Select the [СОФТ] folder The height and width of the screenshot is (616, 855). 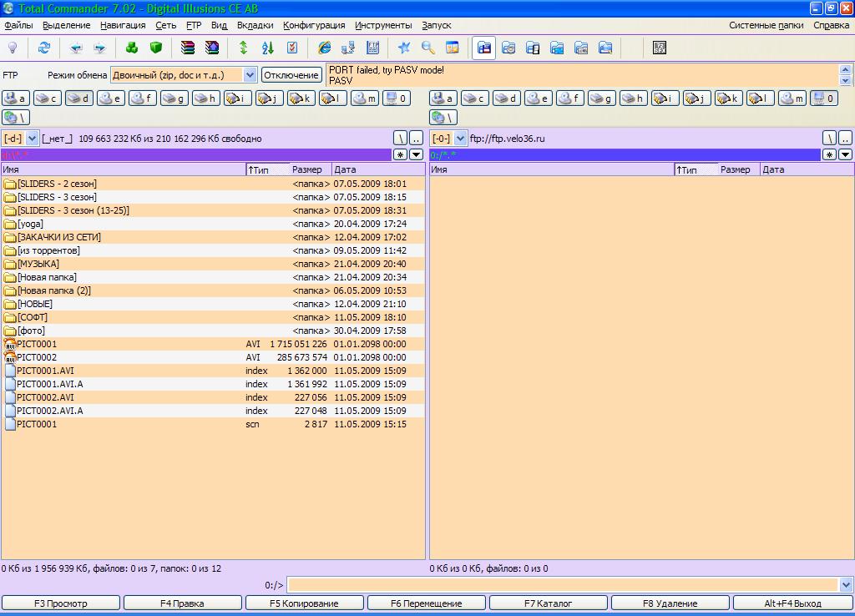point(213,317)
